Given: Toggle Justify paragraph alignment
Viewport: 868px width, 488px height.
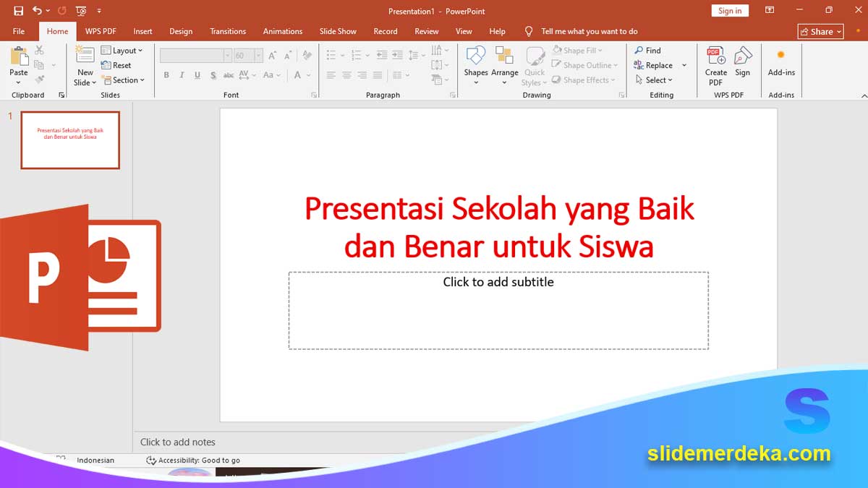Looking at the screenshot, I should point(378,75).
